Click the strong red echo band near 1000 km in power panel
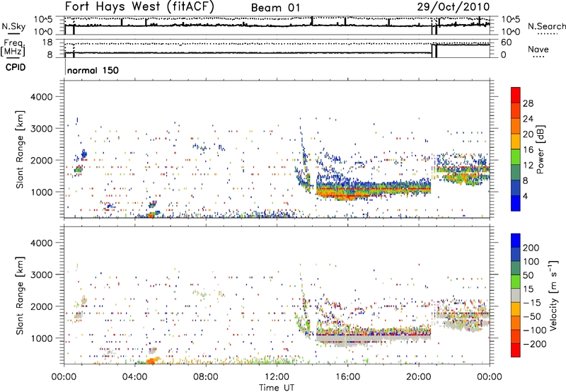 (x=374, y=189)
